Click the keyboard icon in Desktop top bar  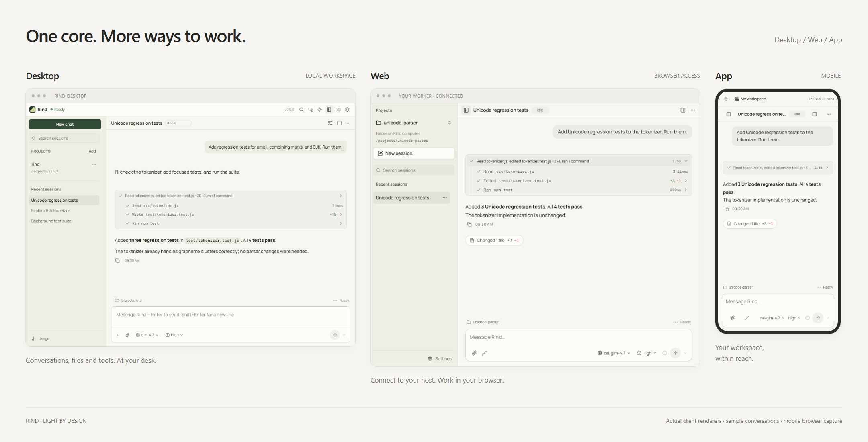pos(338,110)
